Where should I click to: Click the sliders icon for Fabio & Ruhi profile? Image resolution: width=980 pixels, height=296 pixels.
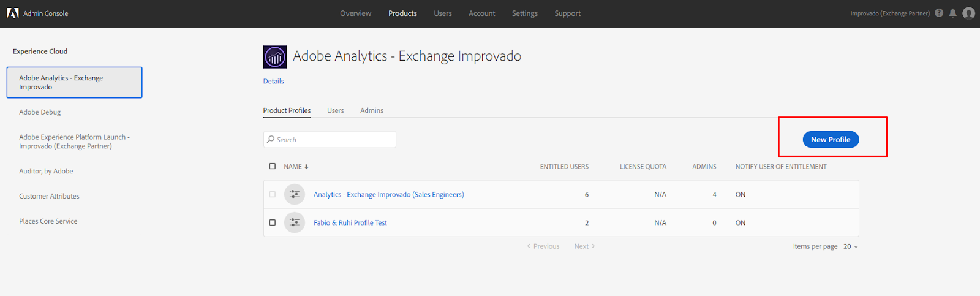tap(295, 222)
